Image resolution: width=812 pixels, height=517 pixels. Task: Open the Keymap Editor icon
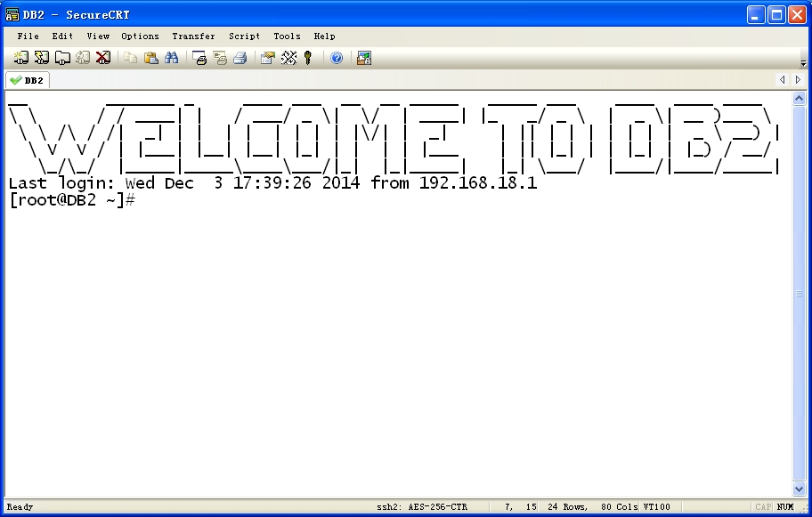pos(288,58)
